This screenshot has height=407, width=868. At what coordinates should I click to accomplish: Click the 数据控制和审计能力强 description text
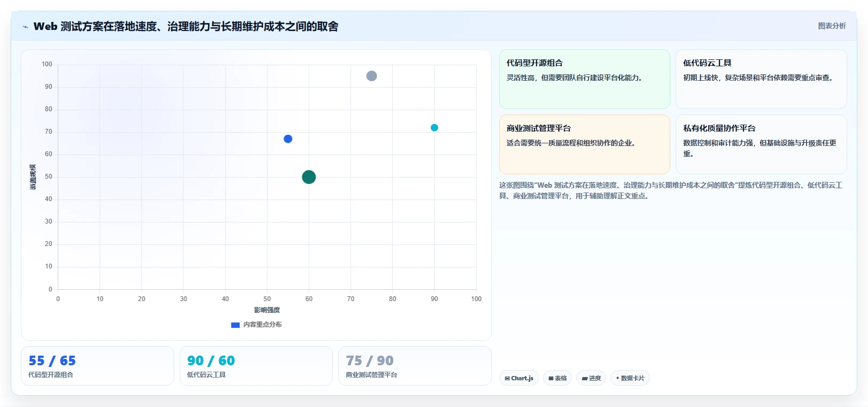tap(759, 148)
